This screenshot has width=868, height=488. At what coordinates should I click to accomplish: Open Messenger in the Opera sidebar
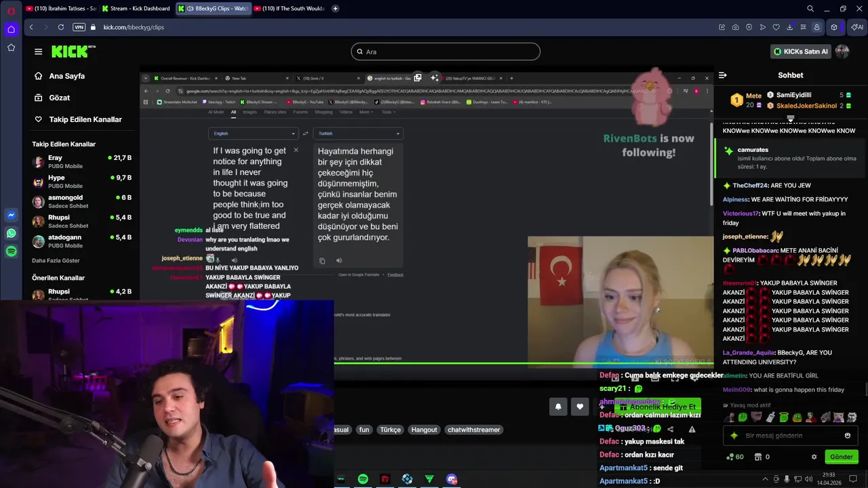[x=11, y=215]
